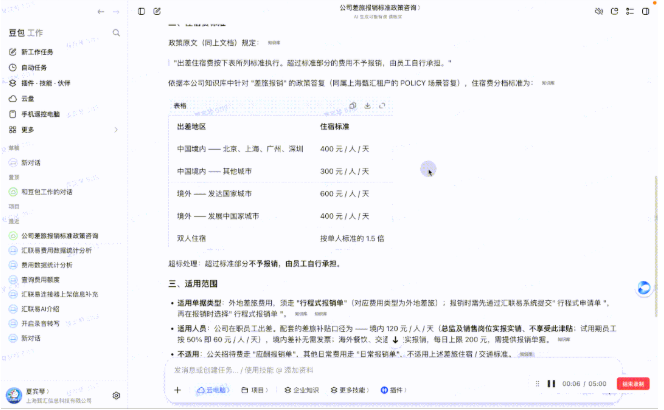
Task: Open the task list icon at top right
Action: pyautogui.click(x=630, y=11)
